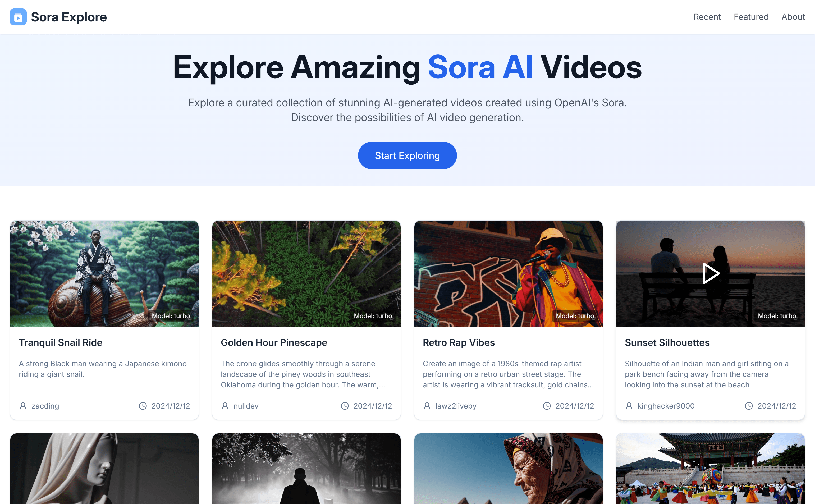Open the Retro Rap Vibes thumbnail
Viewport: 815px width, 504px height.
[508, 273]
